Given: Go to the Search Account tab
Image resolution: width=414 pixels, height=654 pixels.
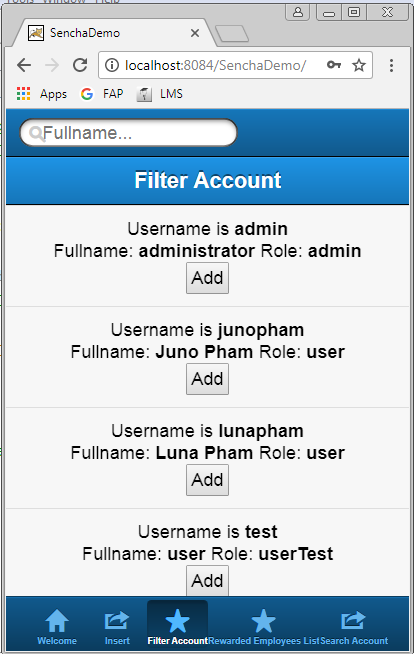Looking at the screenshot, I should click(354, 626).
